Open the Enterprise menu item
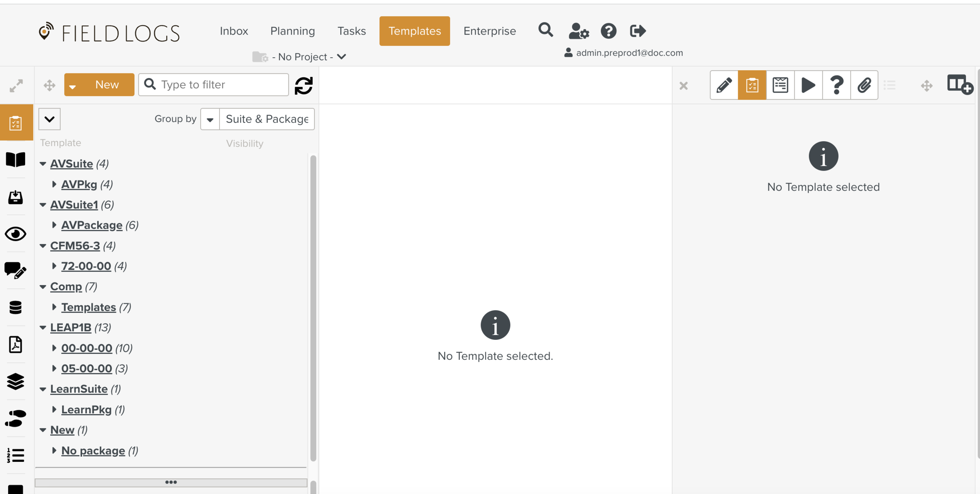 tap(490, 31)
